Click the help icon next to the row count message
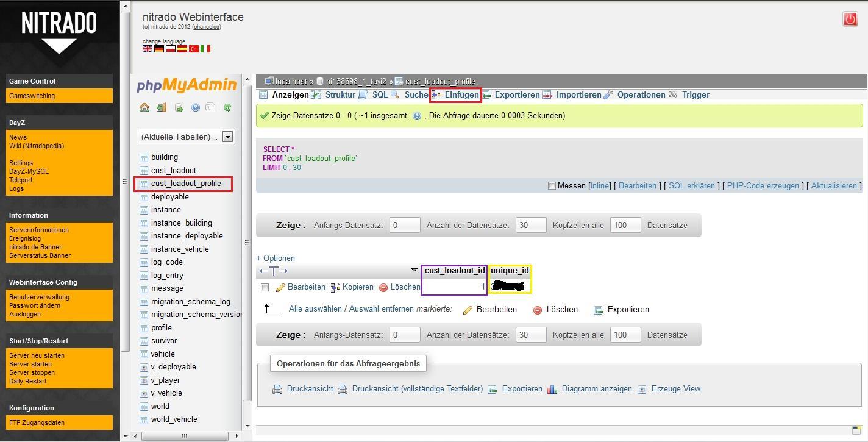868x442 pixels. tap(417, 116)
